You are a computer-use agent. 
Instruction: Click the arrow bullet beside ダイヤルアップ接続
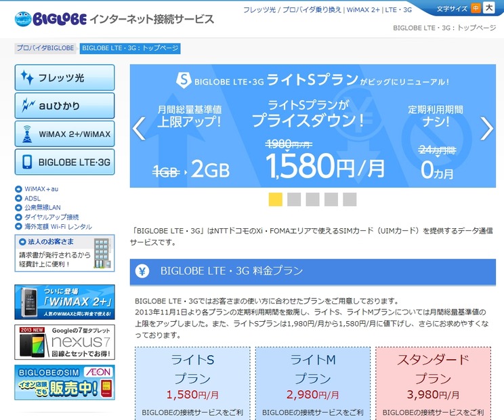pyautogui.click(x=18, y=217)
